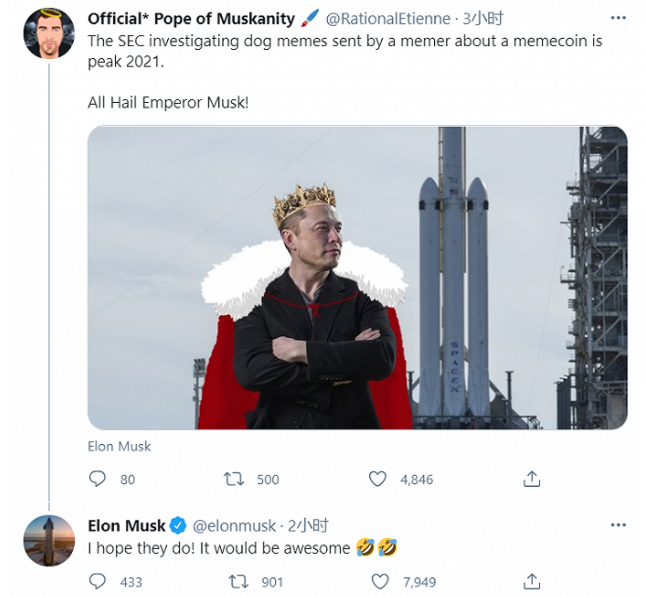Click the Elon Musk display name in the reply
This screenshot has width=646, height=596.
(126, 525)
